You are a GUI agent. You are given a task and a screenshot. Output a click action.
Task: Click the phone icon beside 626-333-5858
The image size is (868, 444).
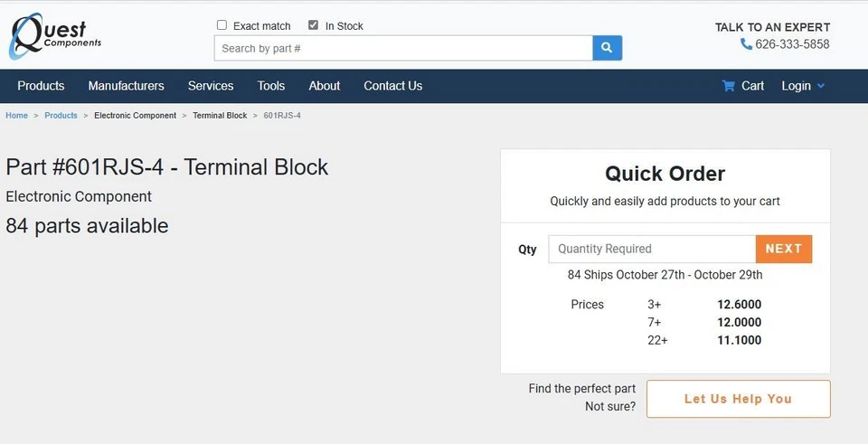pos(746,44)
